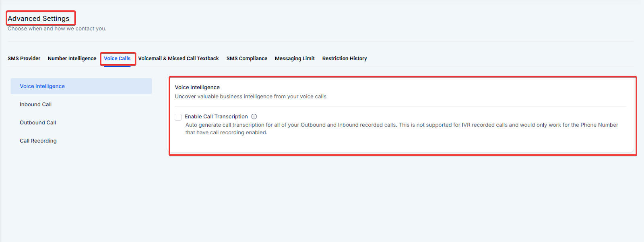Switch to the Number Intelligence tab
Viewport: 644px width, 242px height.
click(72, 59)
